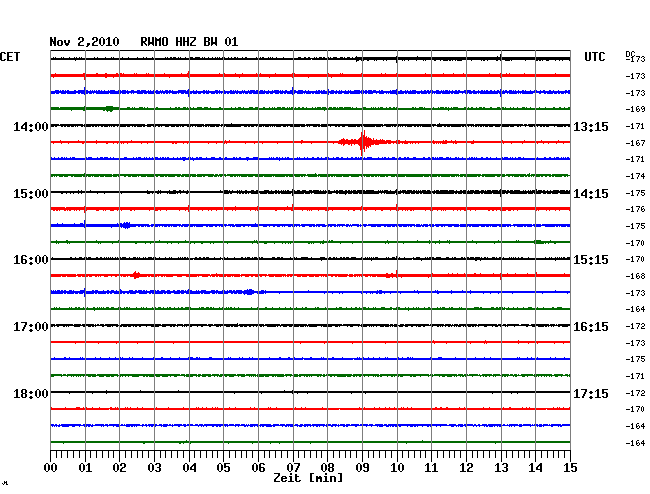Click the 15:15 UTC time label
This screenshot has height=494, width=650.
[x=591, y=260]
